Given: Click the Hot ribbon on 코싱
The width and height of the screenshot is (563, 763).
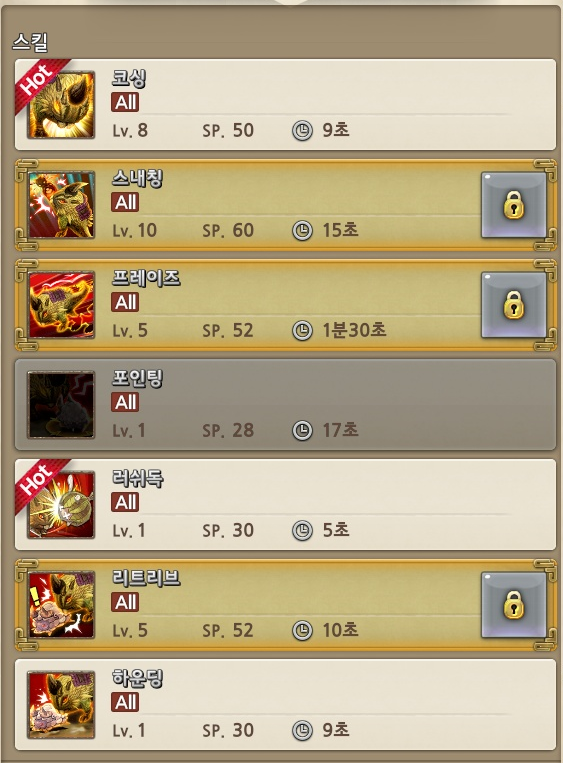Looking at the screenshot, I should (x=38, y=81).
